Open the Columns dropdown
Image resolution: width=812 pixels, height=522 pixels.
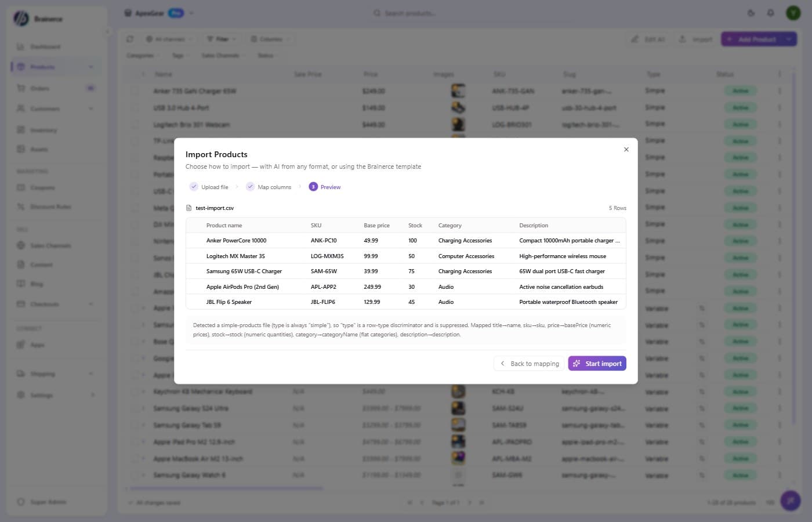pos(270,39)
